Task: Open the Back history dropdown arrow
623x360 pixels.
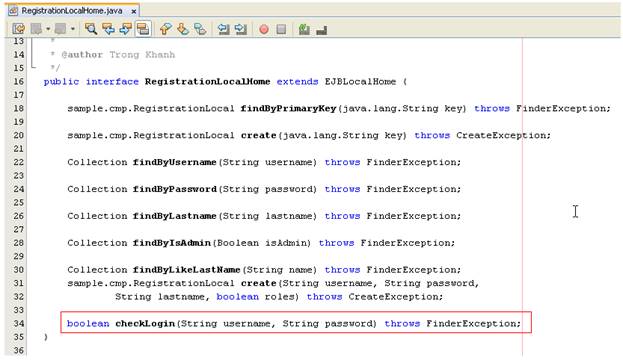Action: point(48,29)
